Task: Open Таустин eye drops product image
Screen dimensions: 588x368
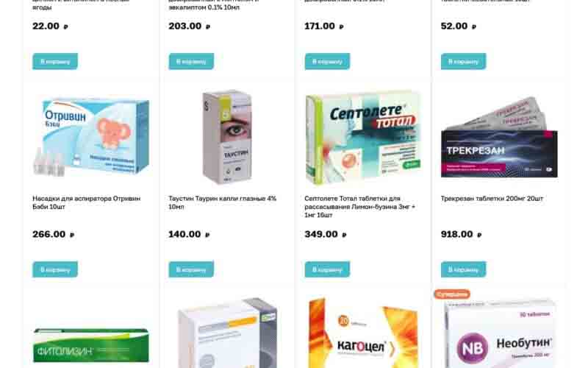Action: coord(227,137)
